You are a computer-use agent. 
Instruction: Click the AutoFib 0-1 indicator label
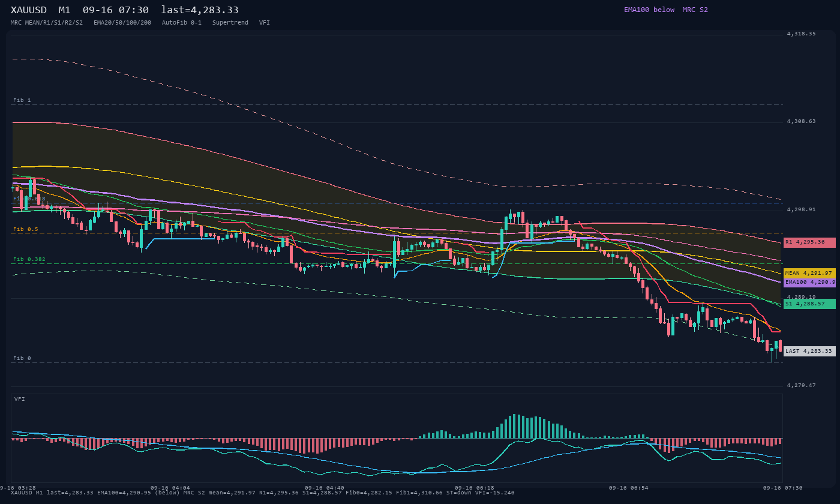click(x=182, y=22)
